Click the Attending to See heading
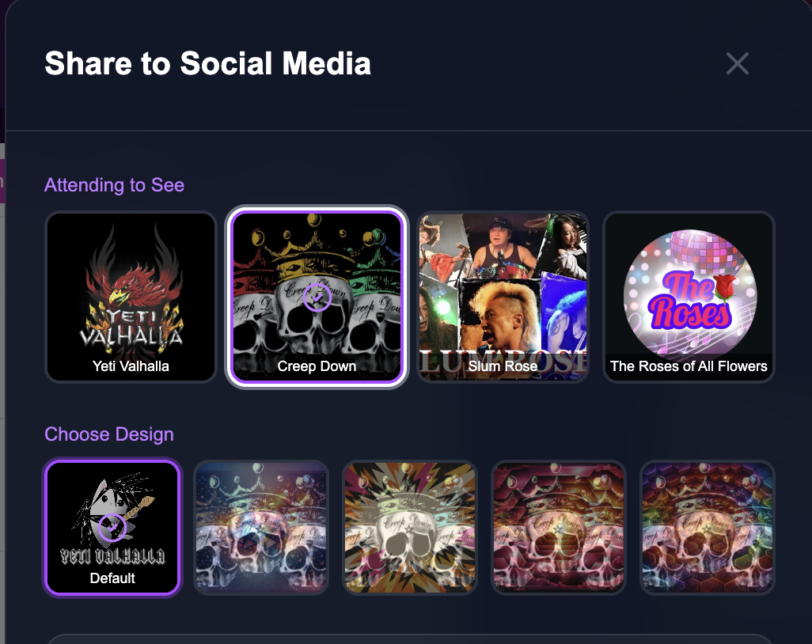The image size is (812, 644). coord(115,185)
